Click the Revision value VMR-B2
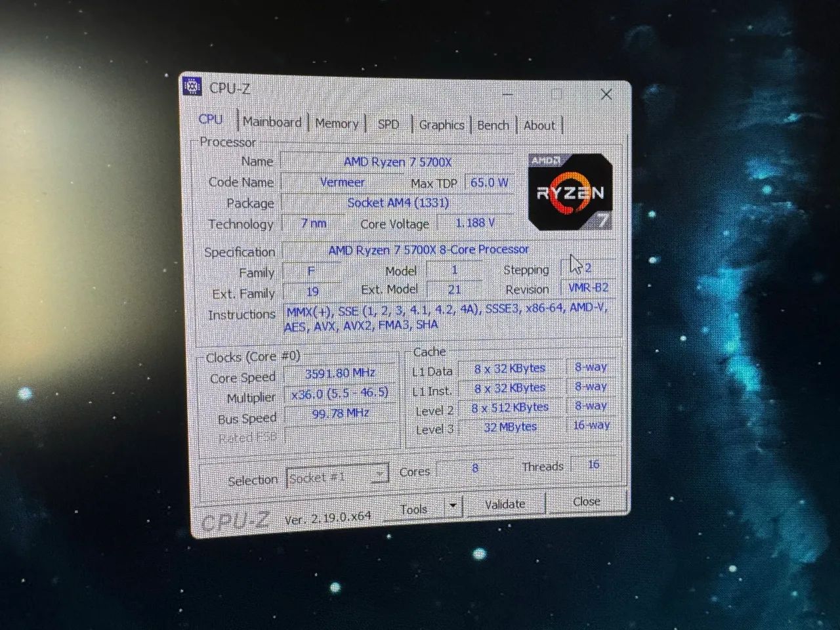 tap(588, 287)
